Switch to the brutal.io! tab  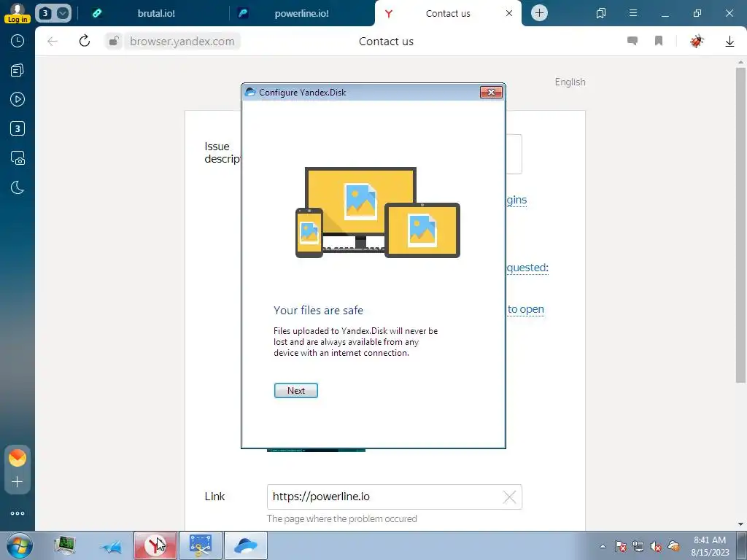[x=156, y=13]
